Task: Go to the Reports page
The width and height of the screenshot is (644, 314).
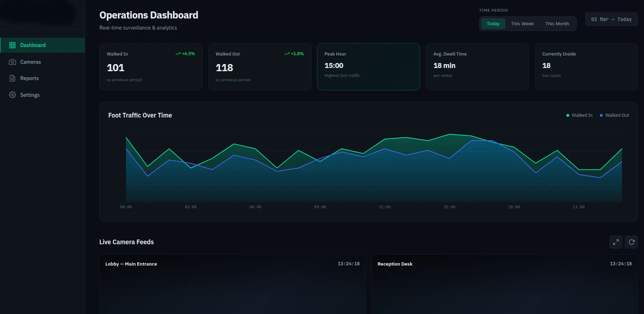Action: click(29, 78)
